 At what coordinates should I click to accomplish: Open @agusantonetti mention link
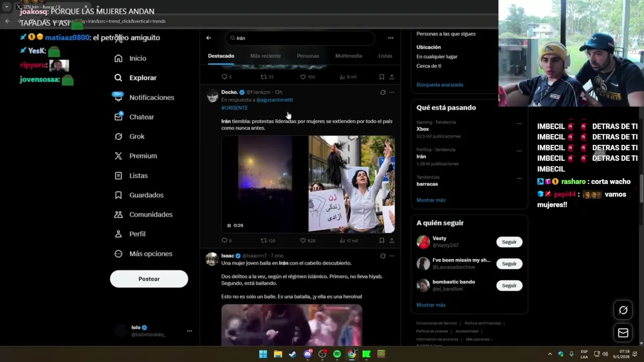(x=275, y=100)
